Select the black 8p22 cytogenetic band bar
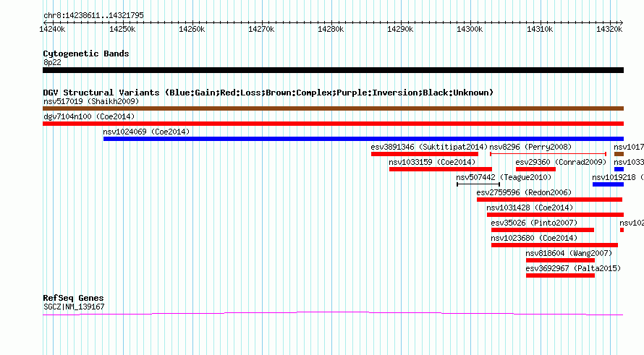 click(x=333, y=70)
